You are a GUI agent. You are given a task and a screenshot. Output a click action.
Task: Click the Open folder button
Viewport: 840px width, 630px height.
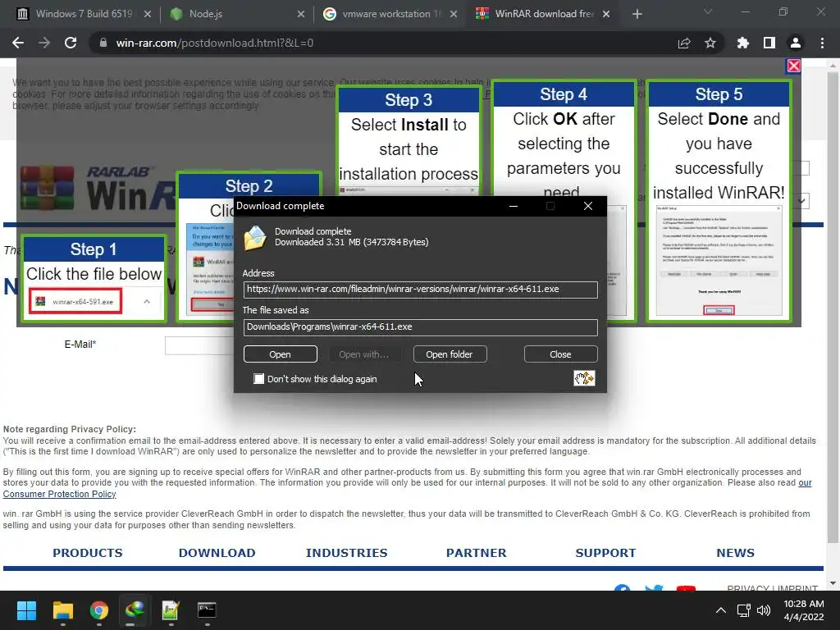[450, 354]
